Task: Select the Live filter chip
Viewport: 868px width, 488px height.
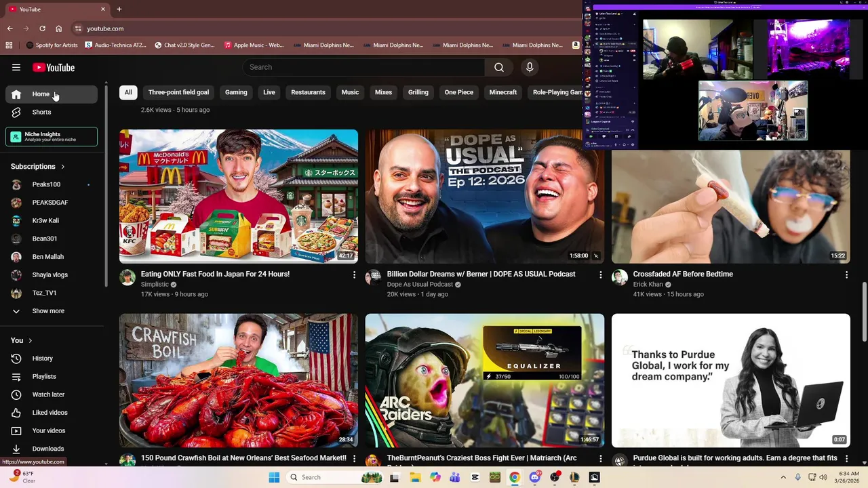Action: (269, 92)
